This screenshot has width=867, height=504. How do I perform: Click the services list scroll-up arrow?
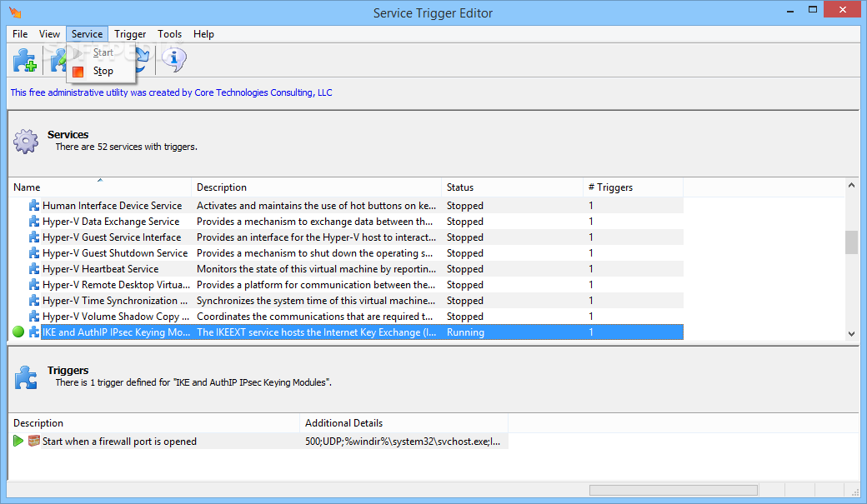pyautogui.click(x=851, y=185)
